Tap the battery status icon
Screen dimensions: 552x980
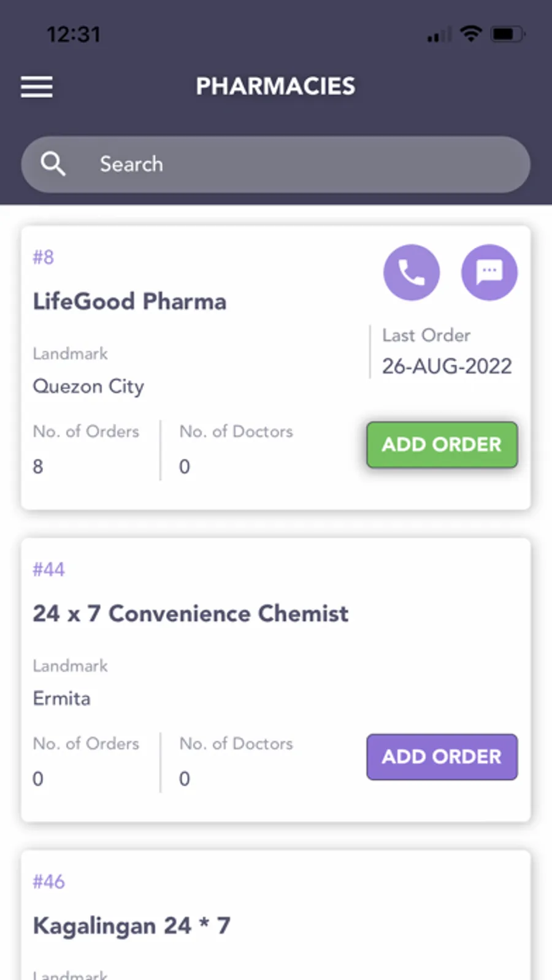(507, 34)
